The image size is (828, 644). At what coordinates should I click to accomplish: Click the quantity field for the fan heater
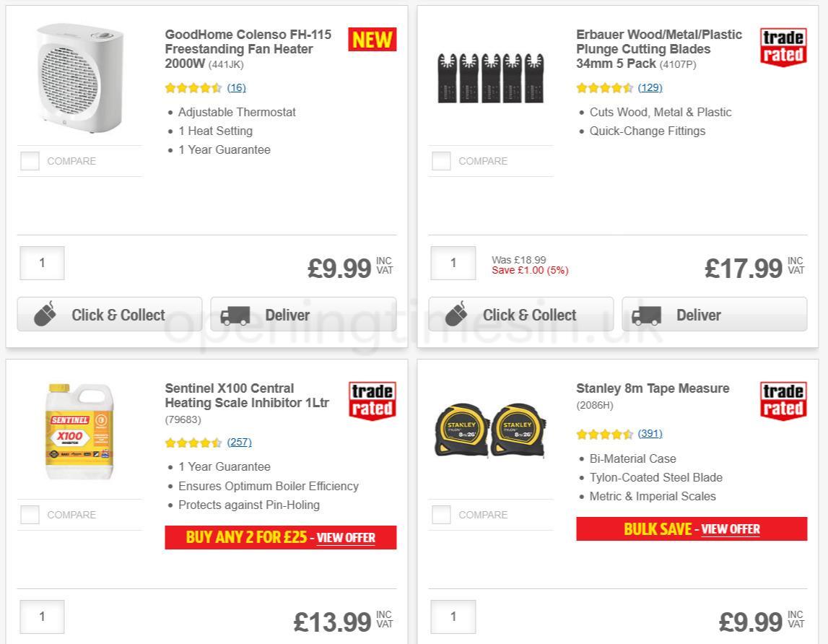pos(42,263)
